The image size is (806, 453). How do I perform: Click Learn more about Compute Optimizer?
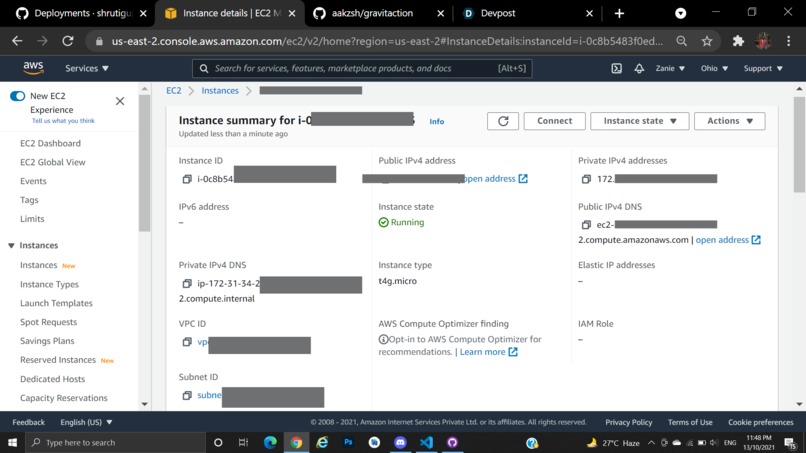[x=488, y=352]
